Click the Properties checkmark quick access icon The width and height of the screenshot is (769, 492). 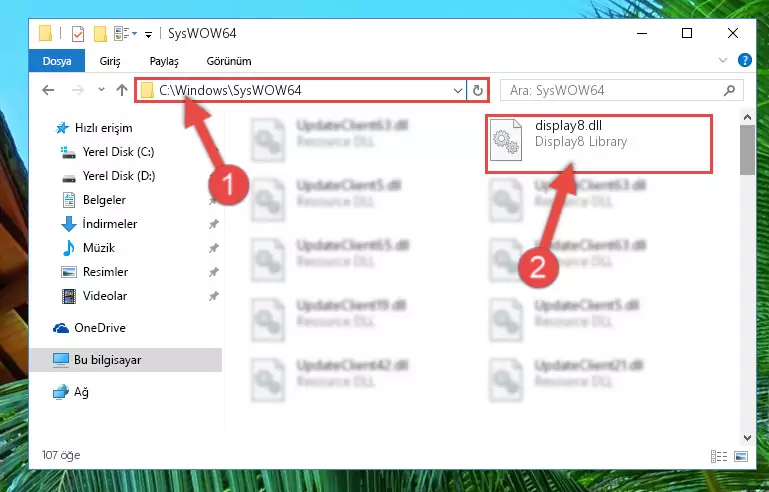click(77, 34)
